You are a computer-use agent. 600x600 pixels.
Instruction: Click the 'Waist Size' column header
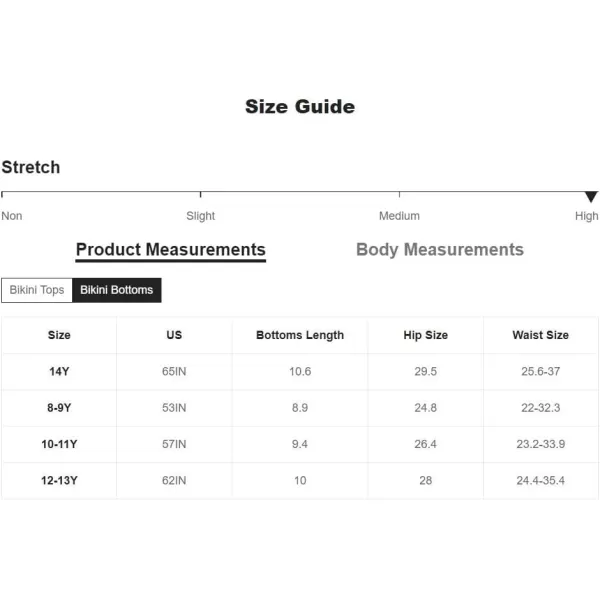click(x=541, y=335)
